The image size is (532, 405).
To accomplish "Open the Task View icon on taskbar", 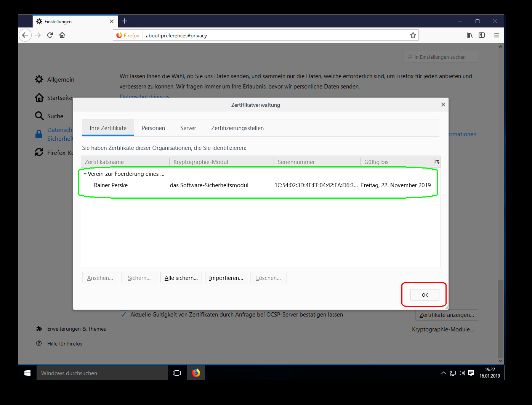I will 177,373.
